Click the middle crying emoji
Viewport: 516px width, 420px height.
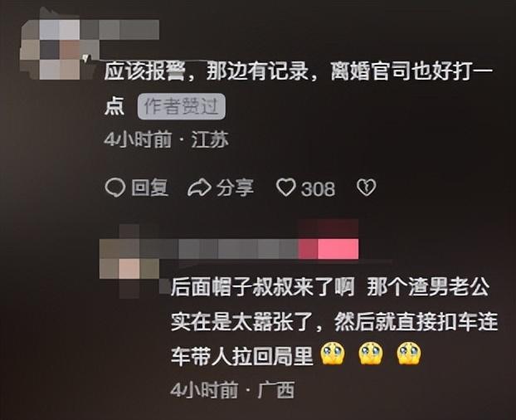click(371, 354)
